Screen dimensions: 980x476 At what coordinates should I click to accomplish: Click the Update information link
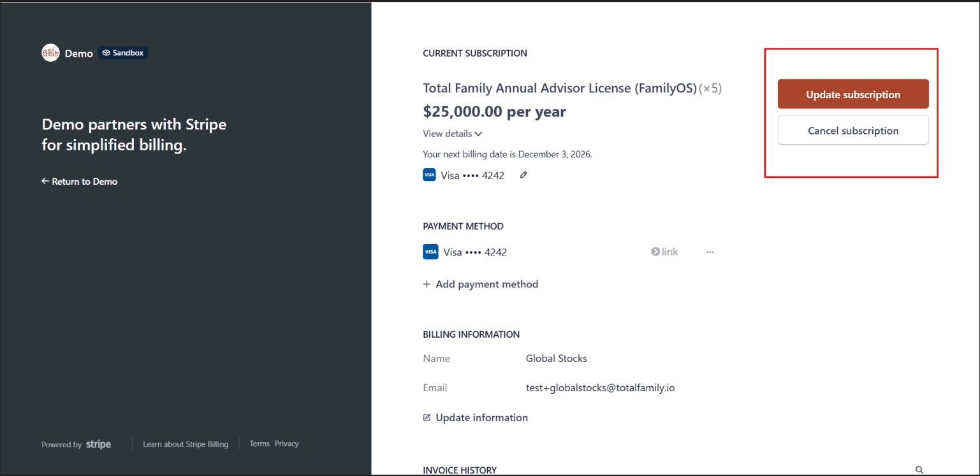point(475,417)
